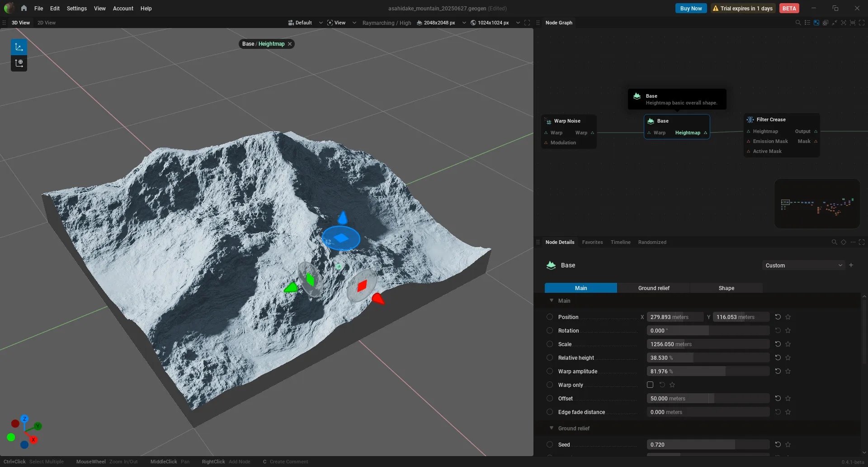This screenshot has height=467, width=868.
Task: Close the Base / Heightmap viewport label
Action: 290,44
